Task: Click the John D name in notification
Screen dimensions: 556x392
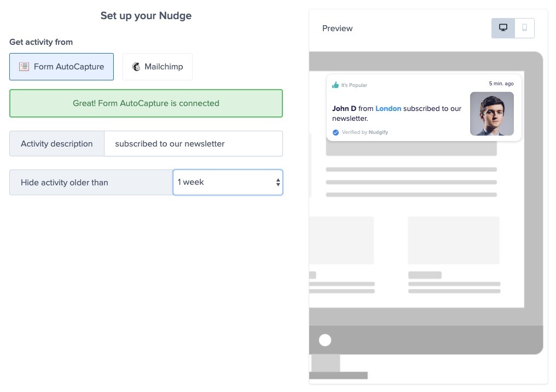Action: coord(344,109)
